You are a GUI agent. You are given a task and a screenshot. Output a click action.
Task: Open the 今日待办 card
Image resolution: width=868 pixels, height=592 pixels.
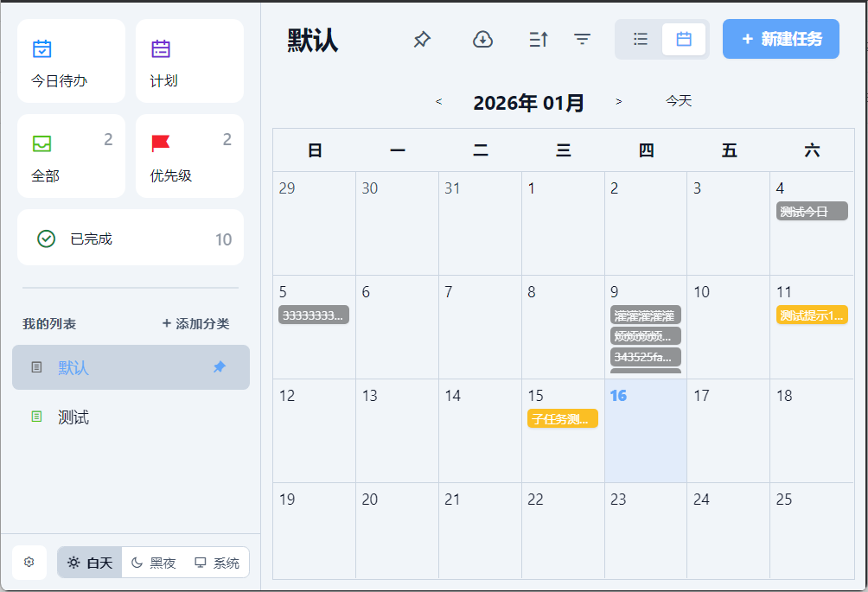coord(72,60)
